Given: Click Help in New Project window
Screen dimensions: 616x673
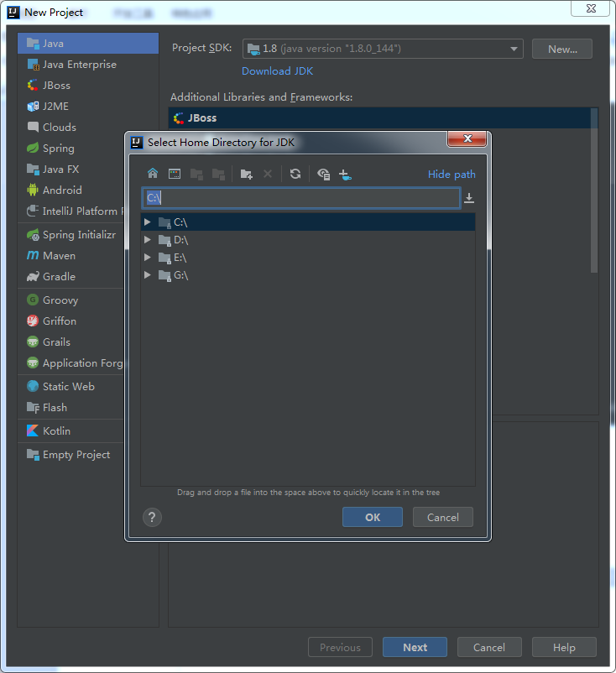Looking at the screenshot, I should pyautogui.click(x=564, y=647).
